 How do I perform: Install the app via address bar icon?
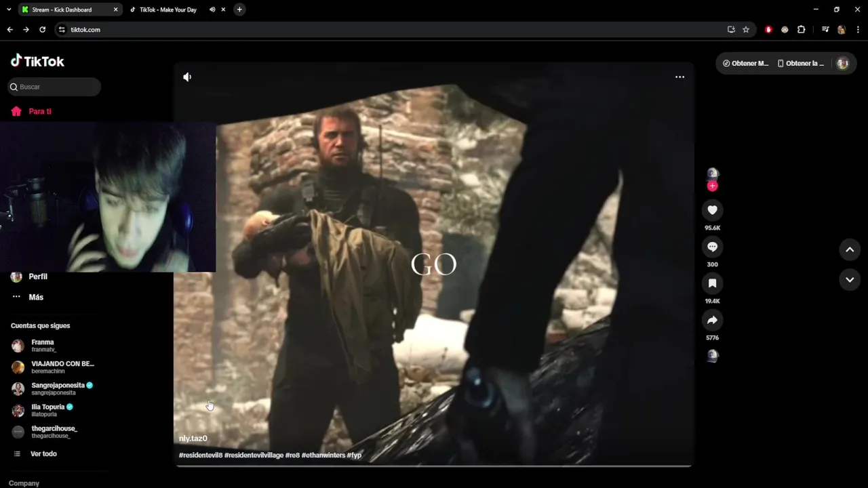(731, 30)
